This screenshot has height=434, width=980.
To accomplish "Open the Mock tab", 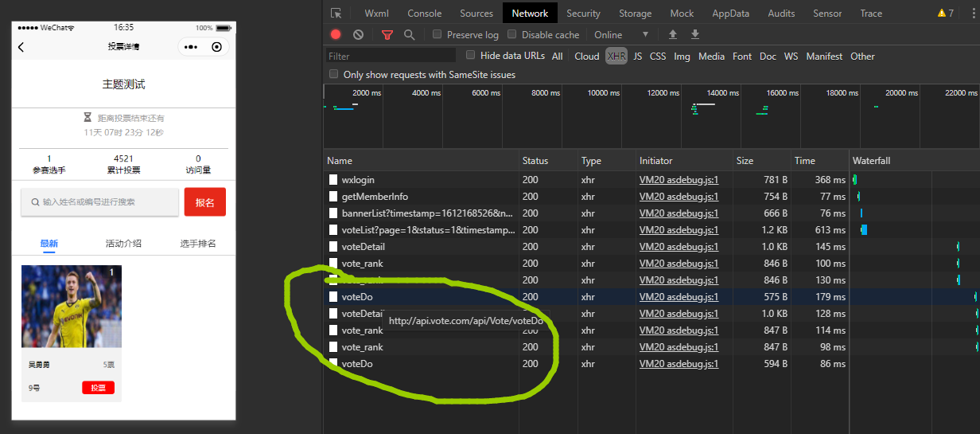I will click(x=682, y=13).
